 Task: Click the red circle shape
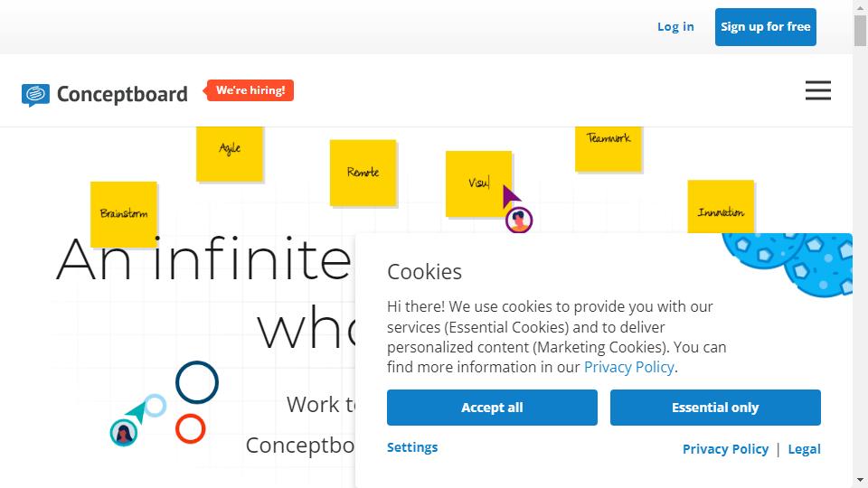[x=191, y=428]
